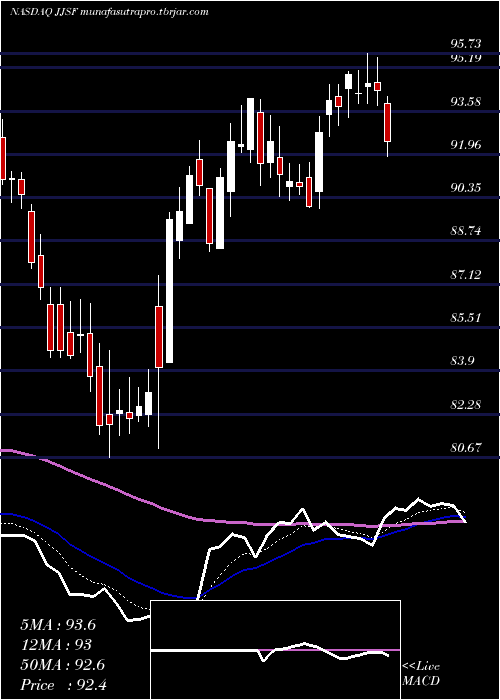Click the NASDAQ JJSF chart title text
The height and width of the screenshot is (700, 500).
point(109,12)
